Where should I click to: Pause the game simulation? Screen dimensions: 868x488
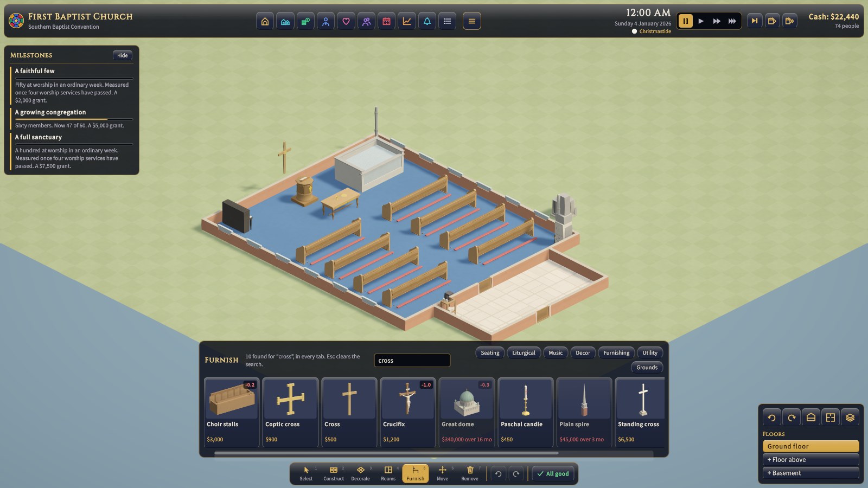coord(686,21)
